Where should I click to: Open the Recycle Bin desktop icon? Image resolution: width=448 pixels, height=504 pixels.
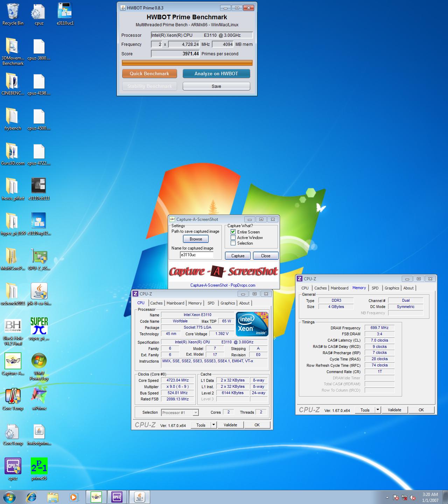click(13, 14)
